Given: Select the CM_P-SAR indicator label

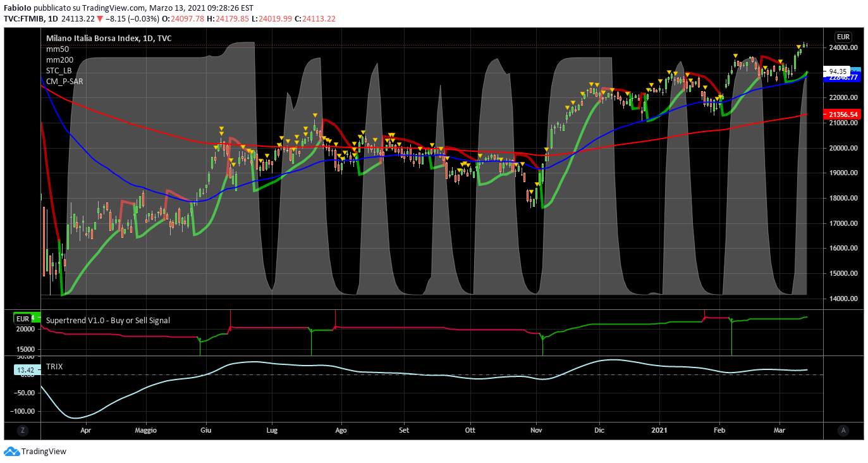Looking at the screenshot, I should [x=64, y=81].
